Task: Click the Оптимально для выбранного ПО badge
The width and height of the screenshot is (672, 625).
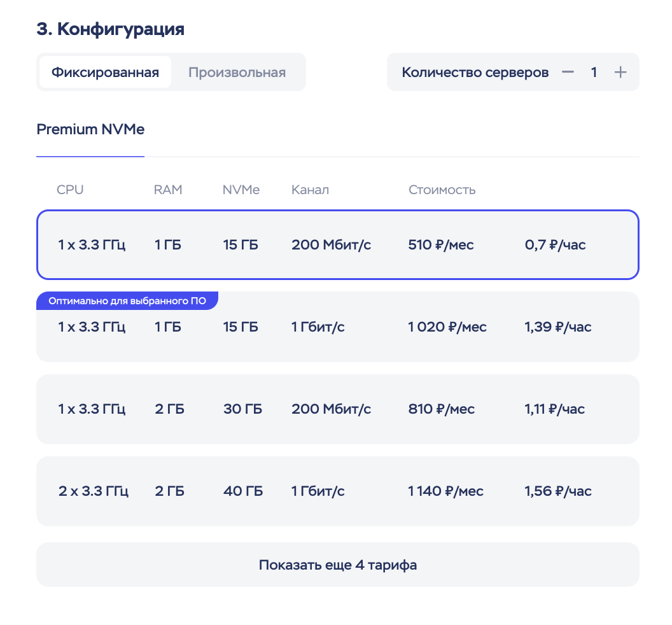Action: click(x=127, y=300)
